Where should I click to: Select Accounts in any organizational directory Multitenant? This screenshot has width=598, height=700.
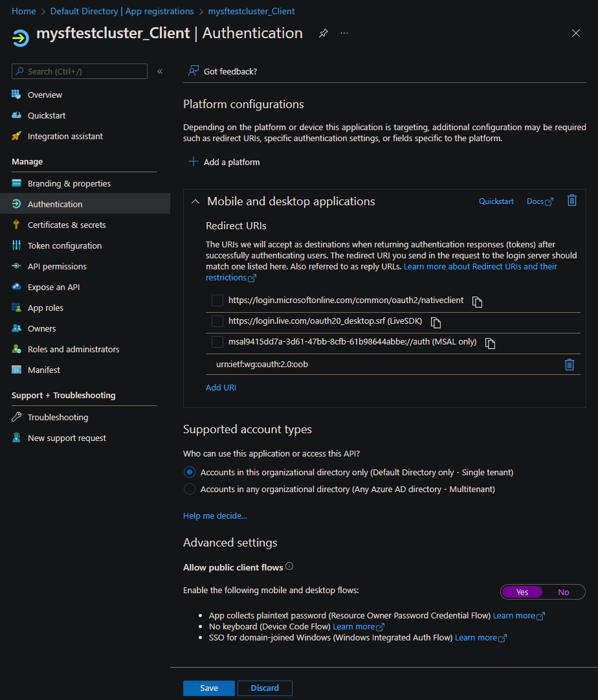(189, 490)
